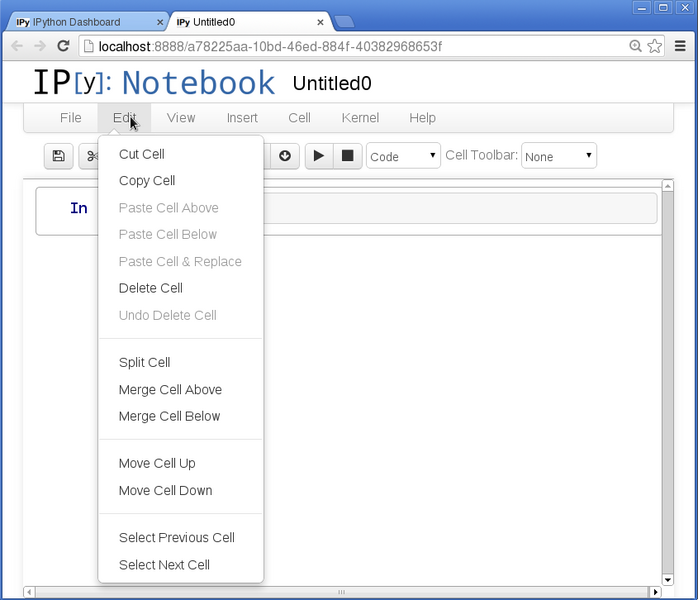Click inside the code cell input area

[x=459, y=208]
